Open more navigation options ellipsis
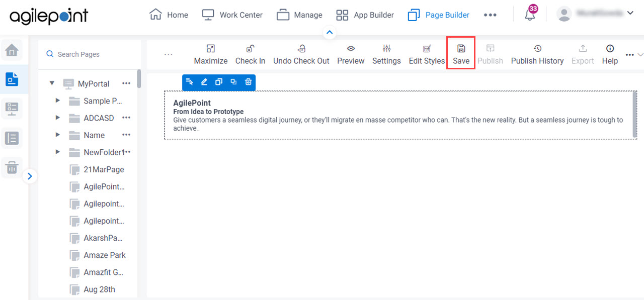644x300 pixels. (490, 15)
